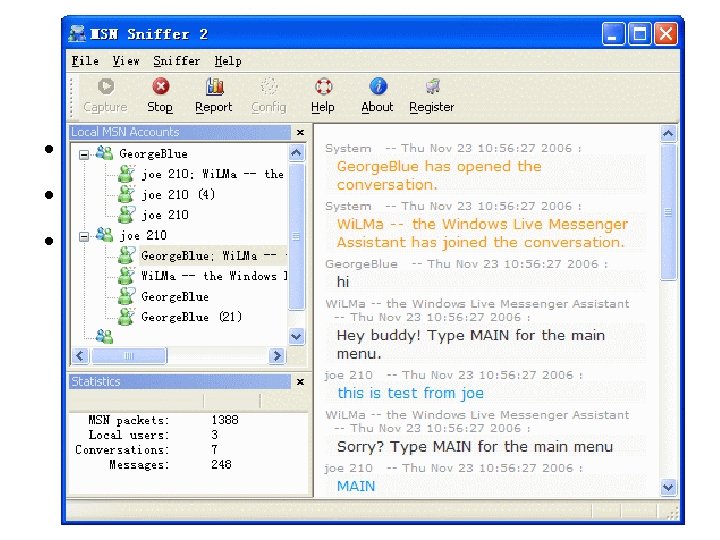
Task: Click conversation pane scroll up arrow
Action: [668, 134]
